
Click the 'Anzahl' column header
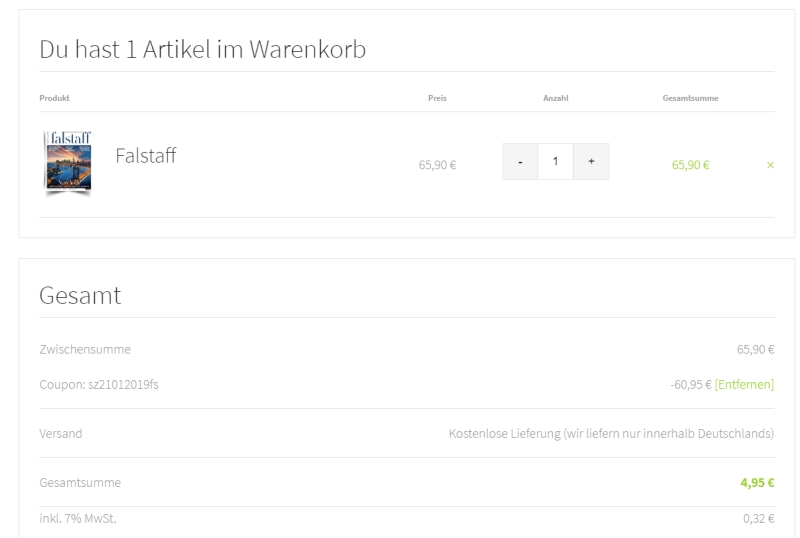point(555,98)
